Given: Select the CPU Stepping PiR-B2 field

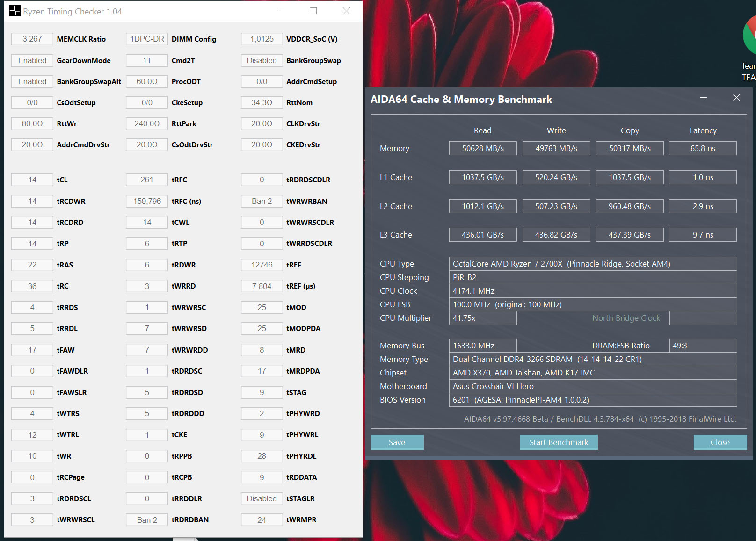Looking at the screenshot, I should click(x=593, y=277).
